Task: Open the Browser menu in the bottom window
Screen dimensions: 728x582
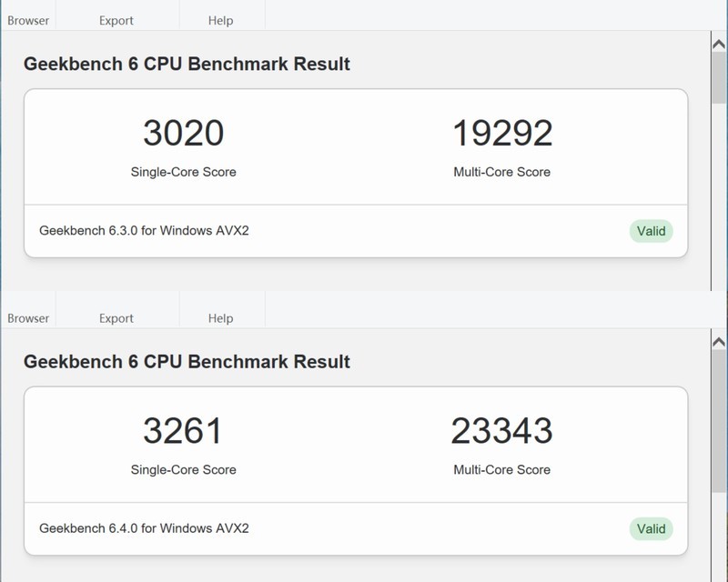Action: (x=28, y=318)
